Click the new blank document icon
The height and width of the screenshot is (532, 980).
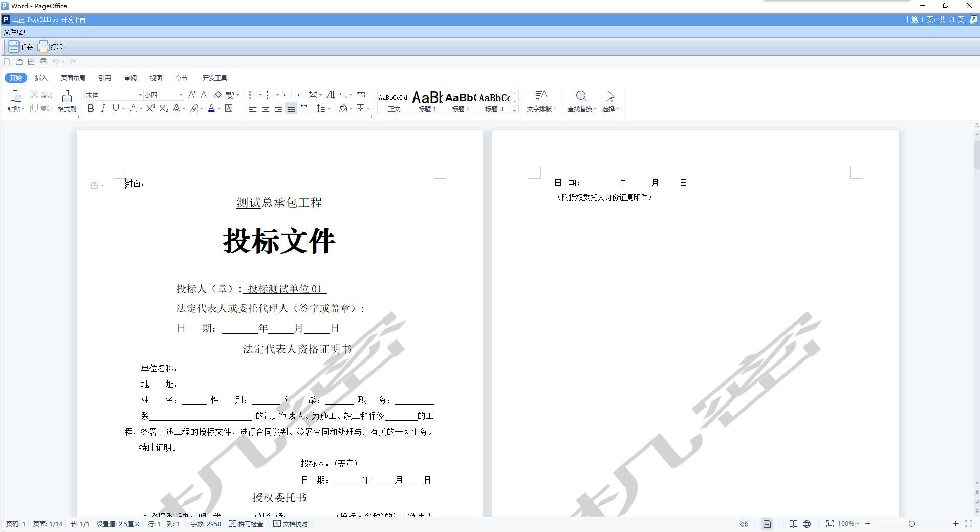click(7, 62)
